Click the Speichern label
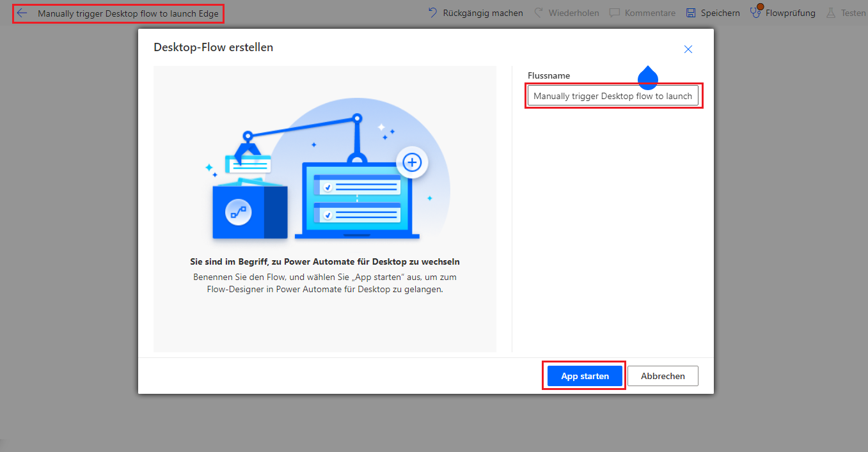 720,13
